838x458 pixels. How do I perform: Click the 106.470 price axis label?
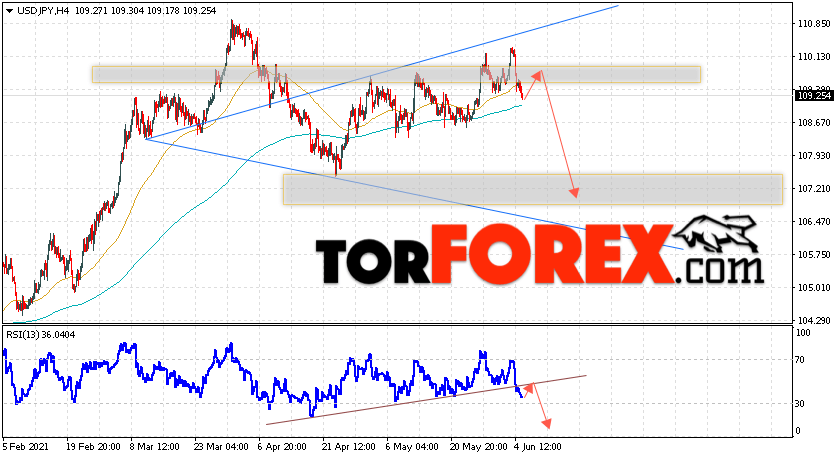813,222
